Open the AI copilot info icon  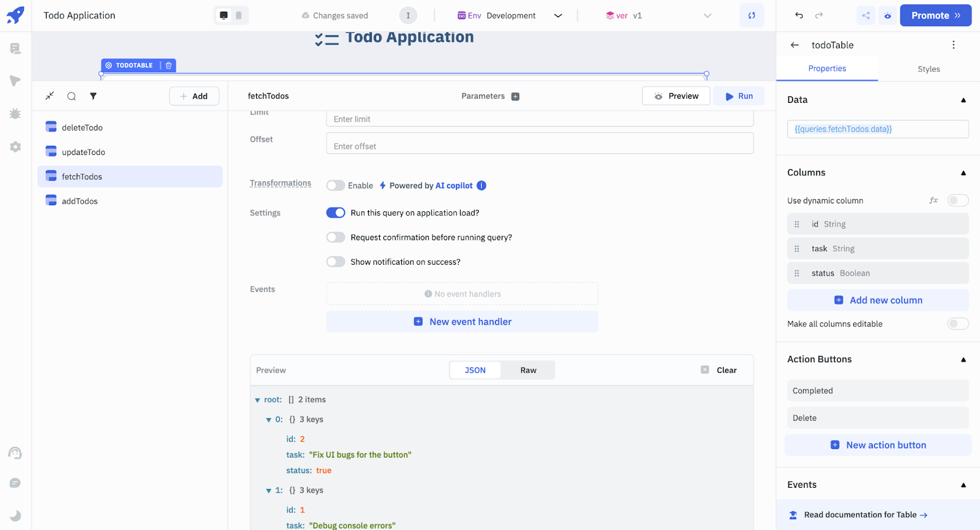(481, 186)
